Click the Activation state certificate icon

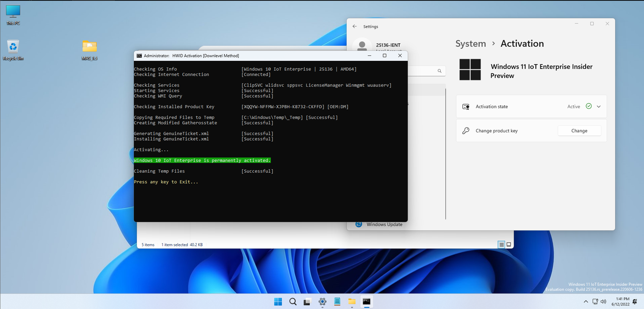pos(466,107)
